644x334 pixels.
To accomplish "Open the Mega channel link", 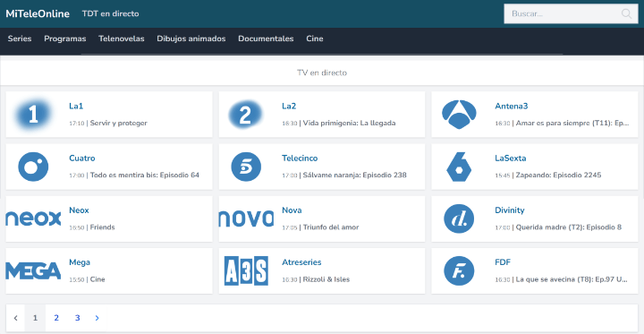I will pos(80,262).
